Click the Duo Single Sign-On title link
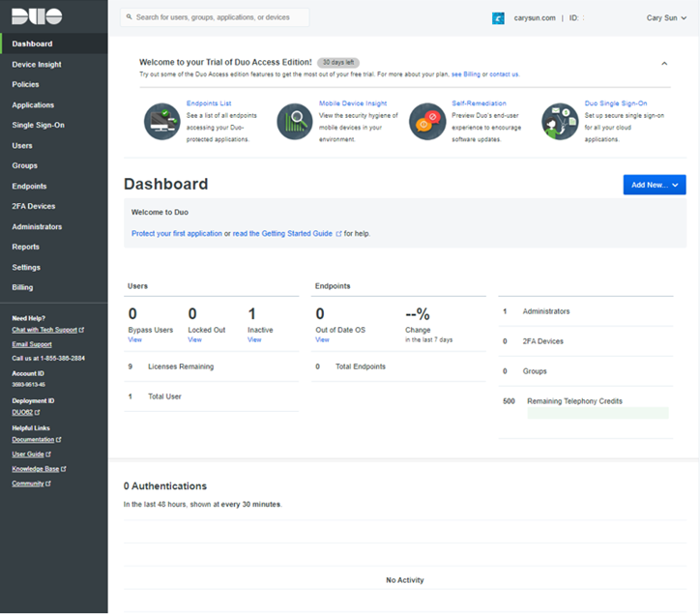The image size is (700, 615). [616, 103]
